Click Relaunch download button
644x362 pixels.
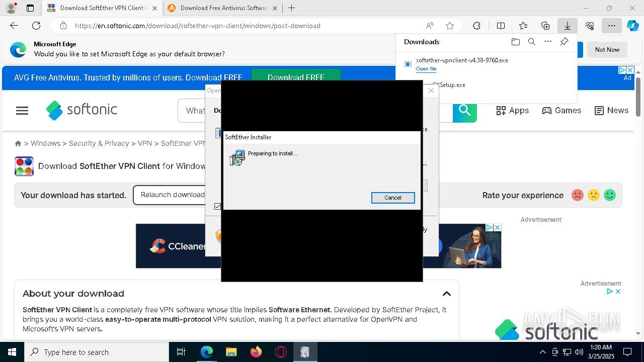(x=173, y=195)
